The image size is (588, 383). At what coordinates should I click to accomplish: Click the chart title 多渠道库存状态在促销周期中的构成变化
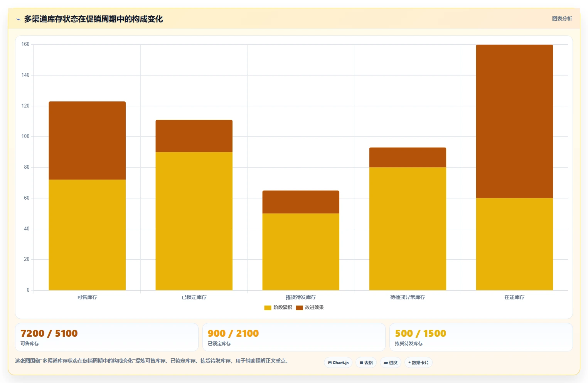[93, 19]
